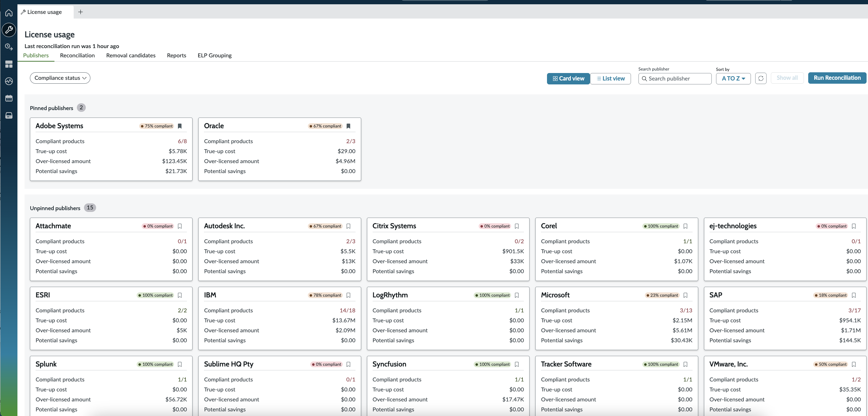Click the Pinned publishers count badge 2
The image size is (868, 416).
tap(81, 108)
